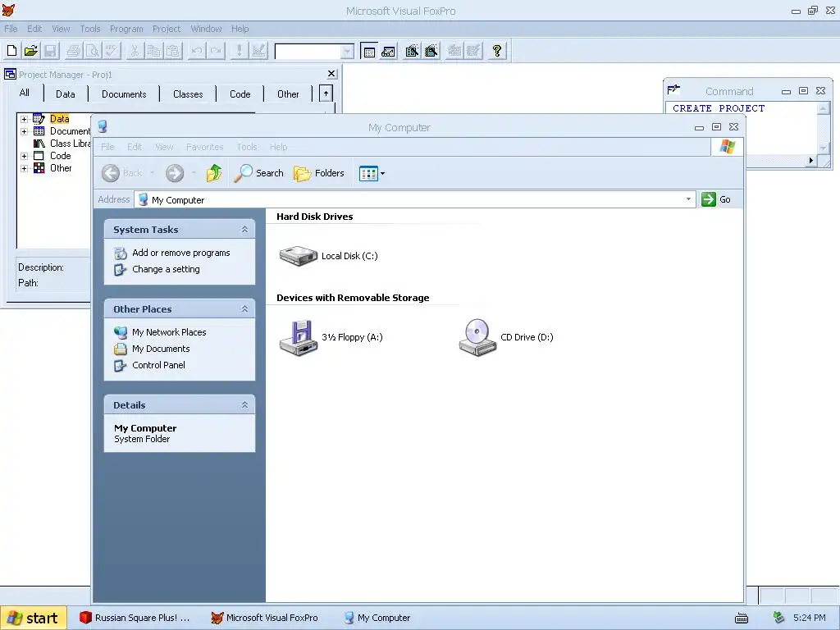840x630 pixels.
Task: Switch to the Data tab in Project Manager
Action: pyautogui.click(x=66, y=94)
